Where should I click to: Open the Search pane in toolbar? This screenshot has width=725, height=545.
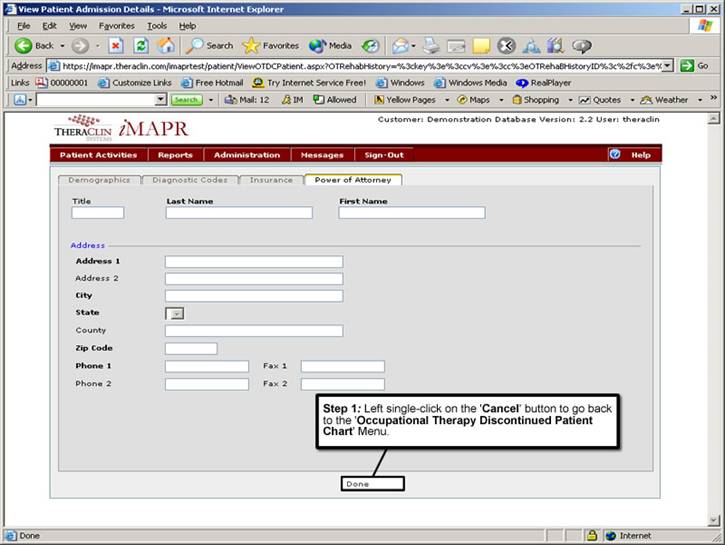(x=210, y=45)
